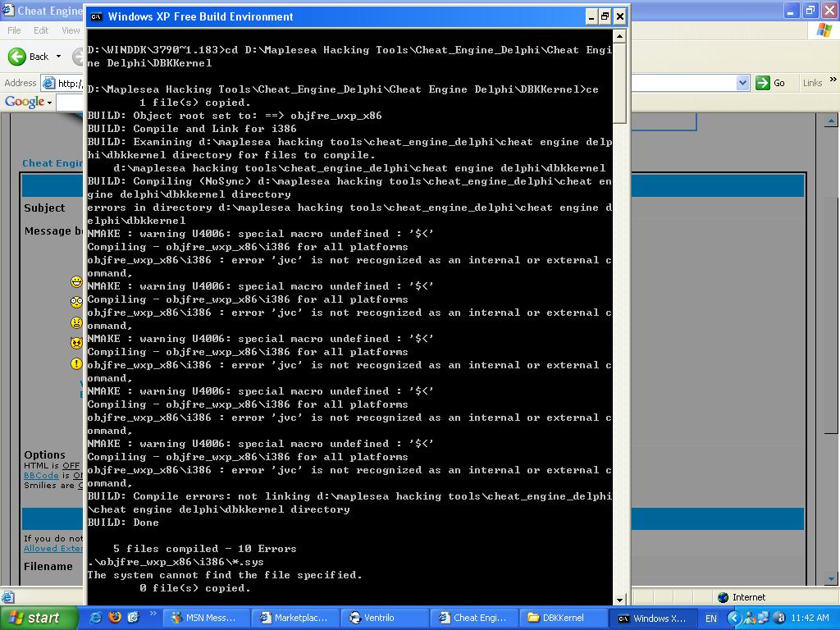840x630 pixels.
Task: Expand hidden system tray icons arrow
Action: tap(734, 619)
